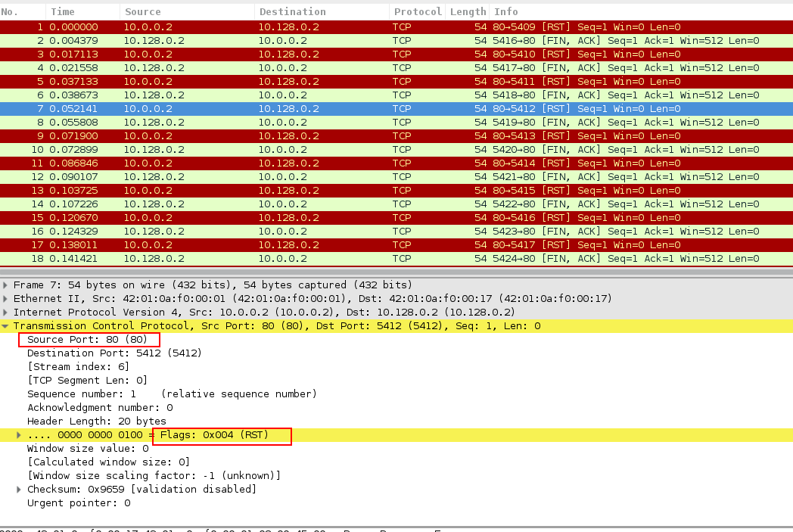Expand the Flags: 0x004 (RST) subtree
Viewport: 793px width, 532px height.
pyautogui.click(x=19, y=435)
